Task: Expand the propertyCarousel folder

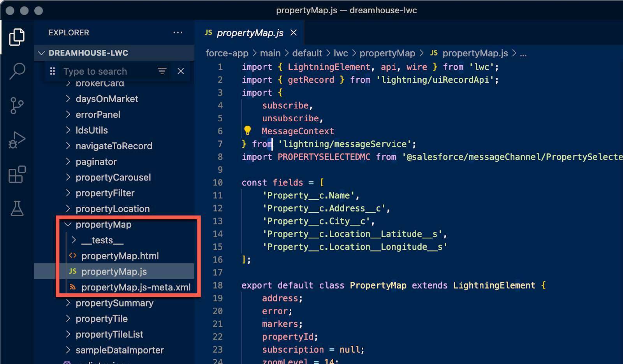Action: coord(114,177)
